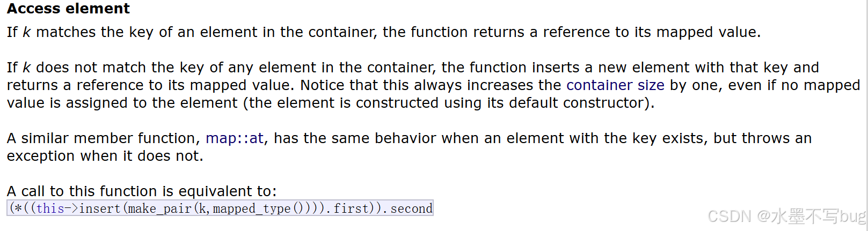Click "insert" in the code snippet
Image resolution: width=868 pixels, height=231 pixels.
[100, 208]
